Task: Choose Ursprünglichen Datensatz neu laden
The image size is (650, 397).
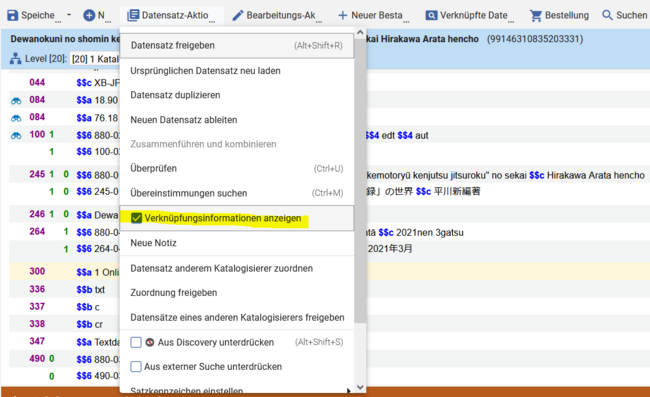Action: 237,71
